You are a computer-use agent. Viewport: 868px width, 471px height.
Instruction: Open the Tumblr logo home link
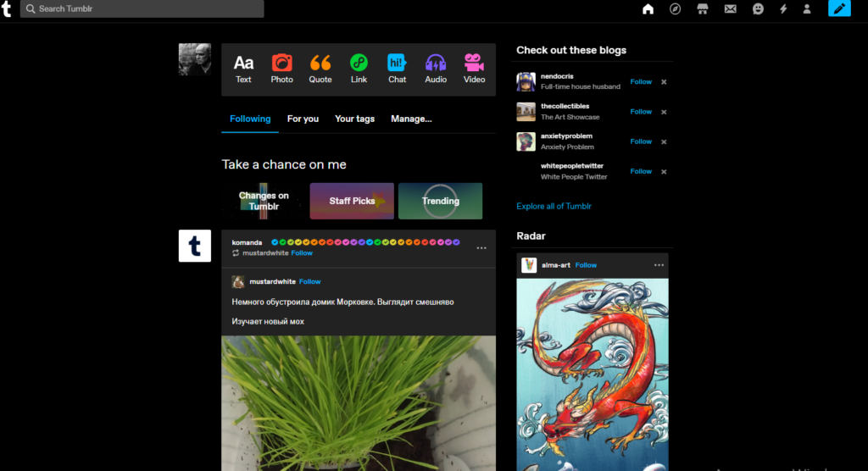click(x=7, y=8)
